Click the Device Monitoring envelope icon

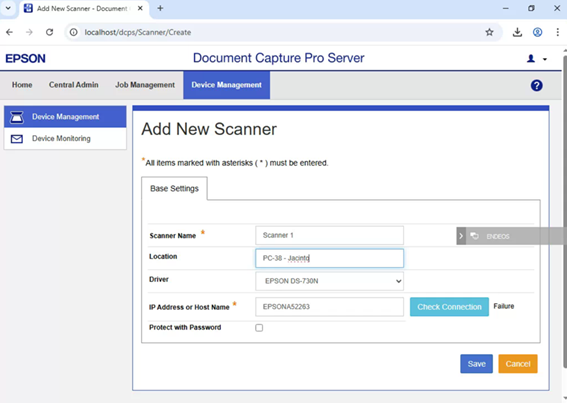click(x=17, y=139)
